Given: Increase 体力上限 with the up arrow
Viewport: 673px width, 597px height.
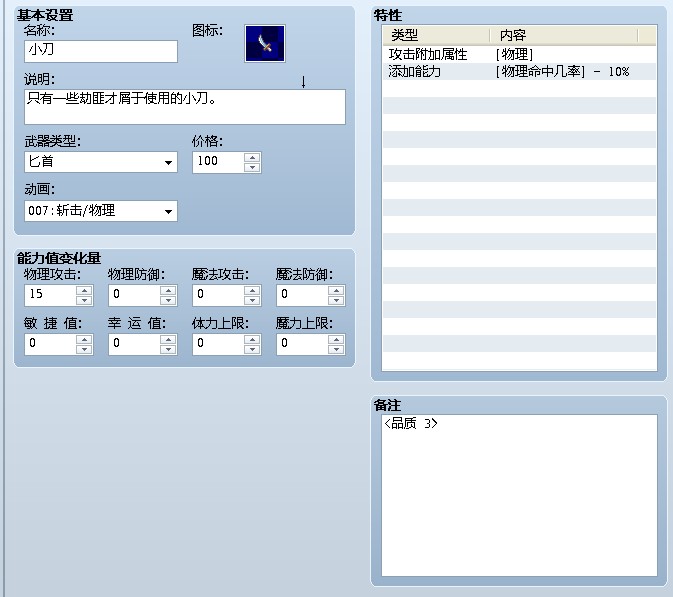Looking at the screenshot, I should tap(252, 339).
